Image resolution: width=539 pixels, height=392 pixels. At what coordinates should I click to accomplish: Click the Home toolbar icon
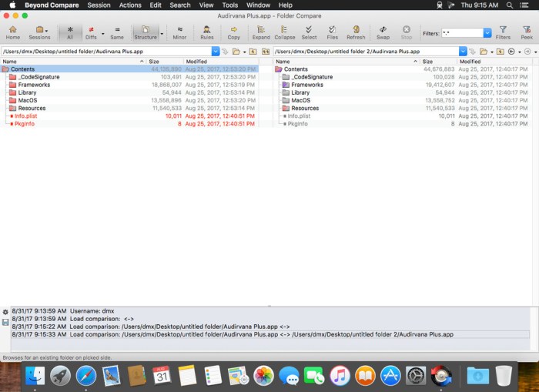(13, 32)
